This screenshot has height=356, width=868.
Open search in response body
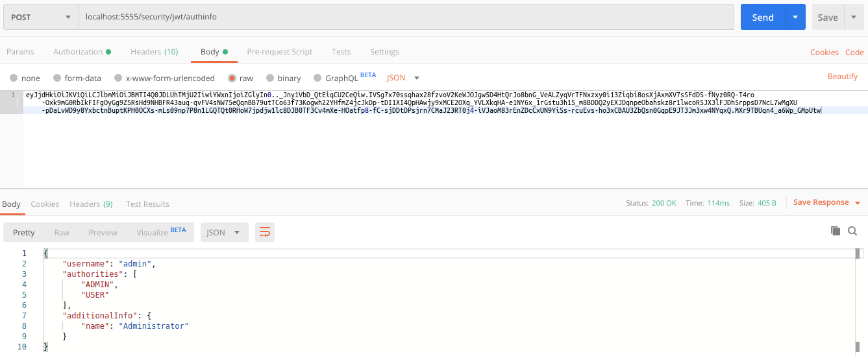(852, 231)
